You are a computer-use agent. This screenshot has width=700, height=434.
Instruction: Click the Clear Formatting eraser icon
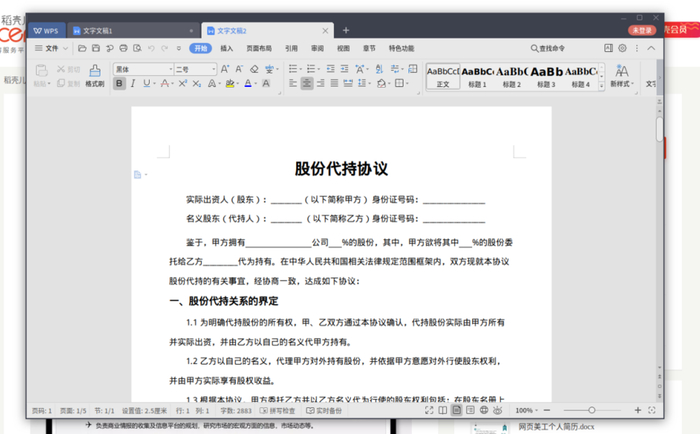(255, 69)
